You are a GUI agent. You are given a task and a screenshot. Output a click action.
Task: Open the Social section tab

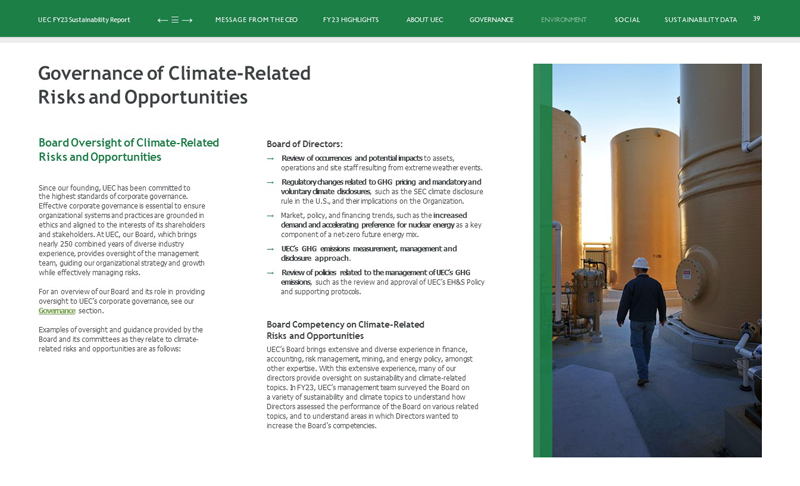click(627, 20)
